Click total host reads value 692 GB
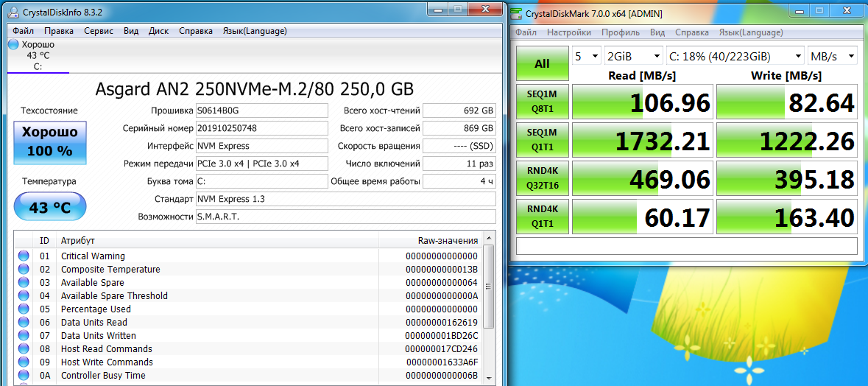 [x=459, y=110]
